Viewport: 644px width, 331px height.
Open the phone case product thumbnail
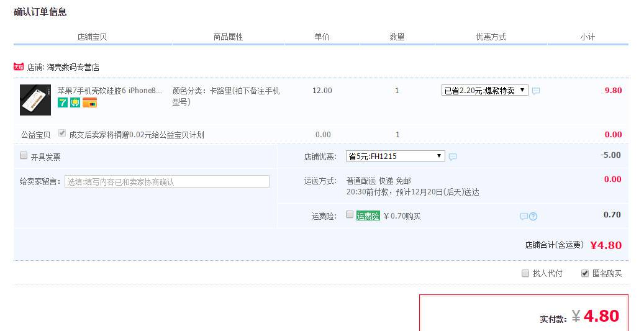(35, 100)
